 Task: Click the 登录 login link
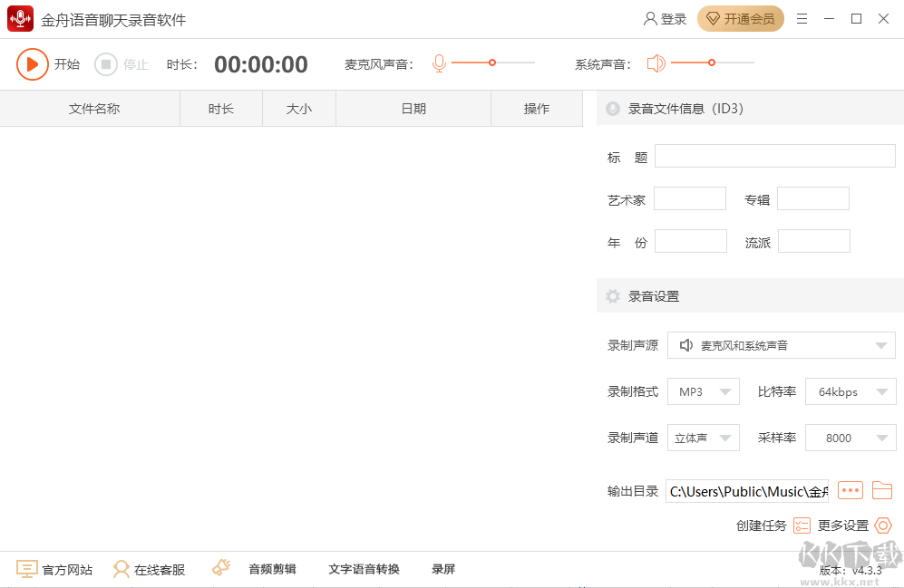(x=665, y=18)
